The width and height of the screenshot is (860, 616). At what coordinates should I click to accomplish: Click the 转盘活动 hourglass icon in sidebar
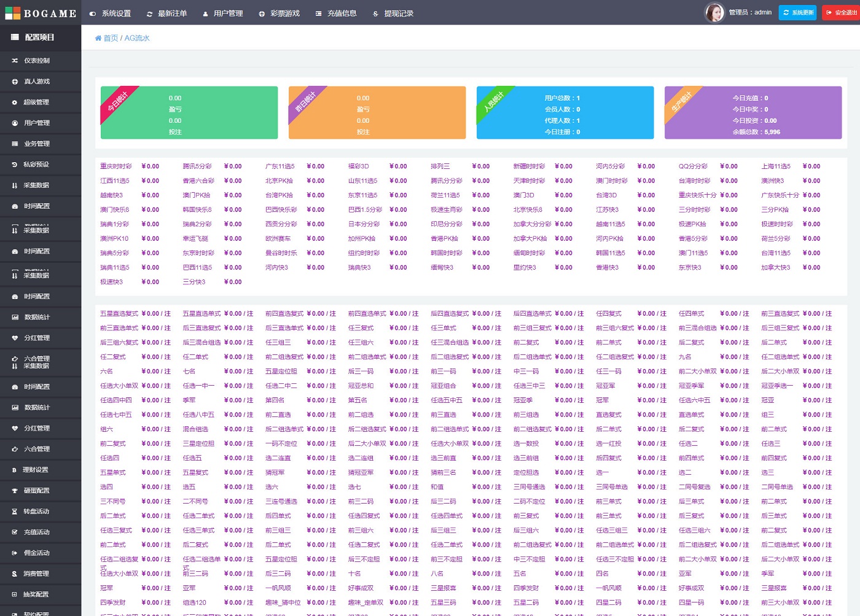pyautogui.click(x=15, y=512)
